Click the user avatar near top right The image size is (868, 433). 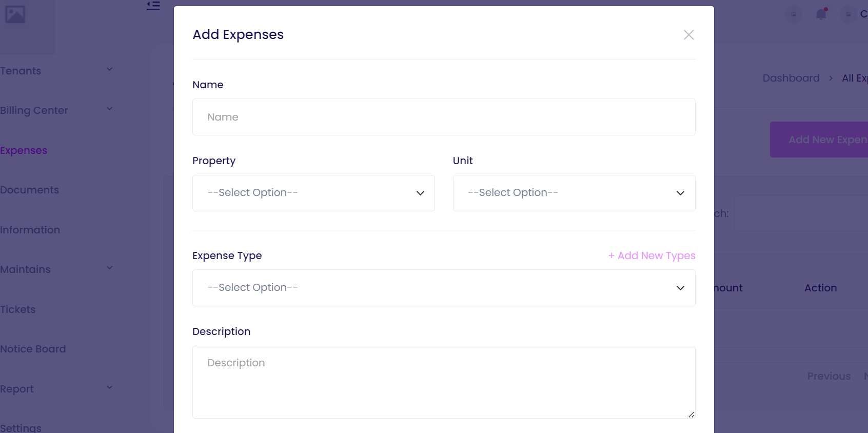pos(849,14)
